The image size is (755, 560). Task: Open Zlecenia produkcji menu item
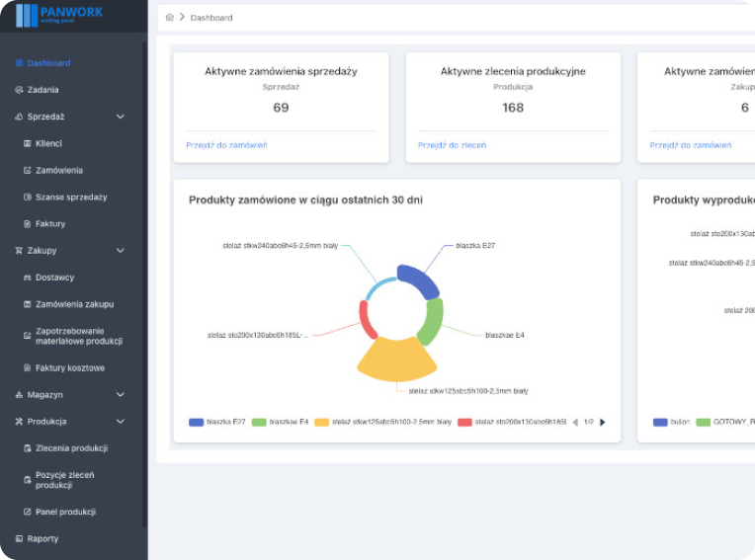(x=71, y=448)
